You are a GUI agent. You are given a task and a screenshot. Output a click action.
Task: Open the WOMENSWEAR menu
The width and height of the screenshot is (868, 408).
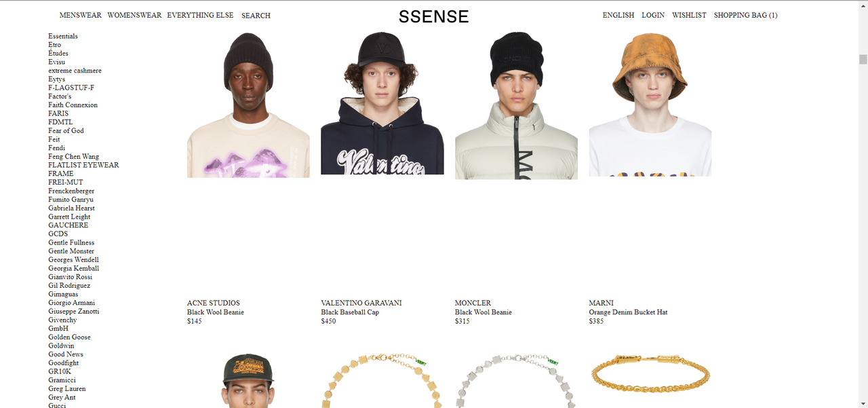pos(134,15)
